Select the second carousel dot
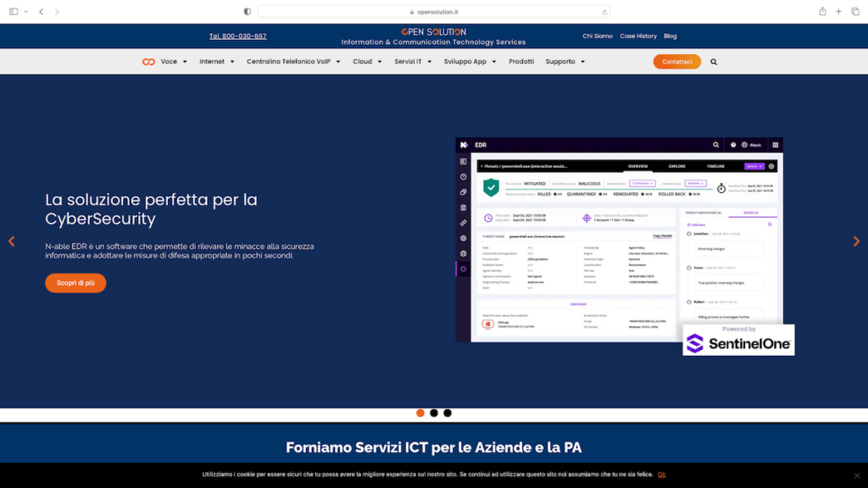This screenshot has width=868, height=488. pyautogui.click(x=434, y=413)
